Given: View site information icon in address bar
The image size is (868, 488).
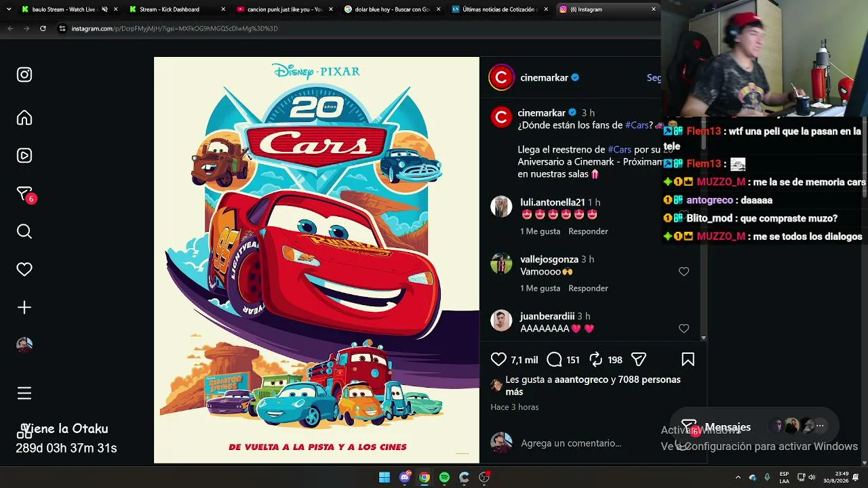Looking at the screenshot, I should point(62,28).
